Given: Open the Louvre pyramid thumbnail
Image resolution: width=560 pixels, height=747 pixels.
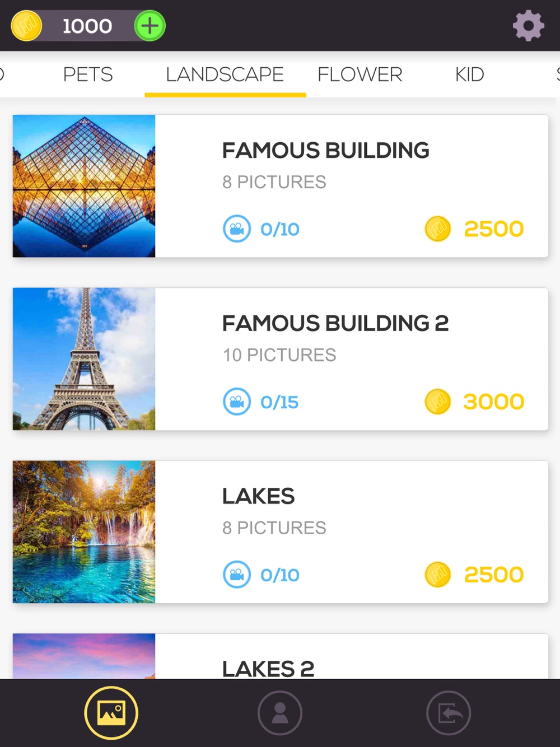Looking at the screenshot, I should pos(84,186).
